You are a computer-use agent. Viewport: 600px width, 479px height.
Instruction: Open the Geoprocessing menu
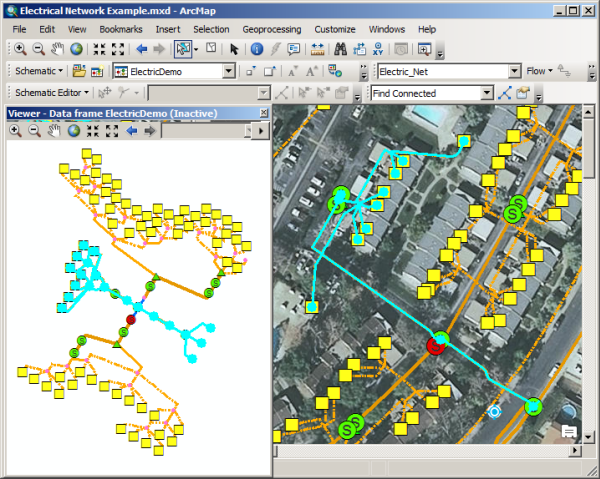point(272,29)
